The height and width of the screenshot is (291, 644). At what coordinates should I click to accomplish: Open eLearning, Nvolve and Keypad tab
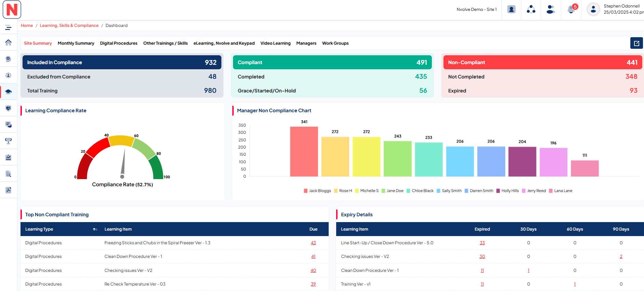coord(224,43)
